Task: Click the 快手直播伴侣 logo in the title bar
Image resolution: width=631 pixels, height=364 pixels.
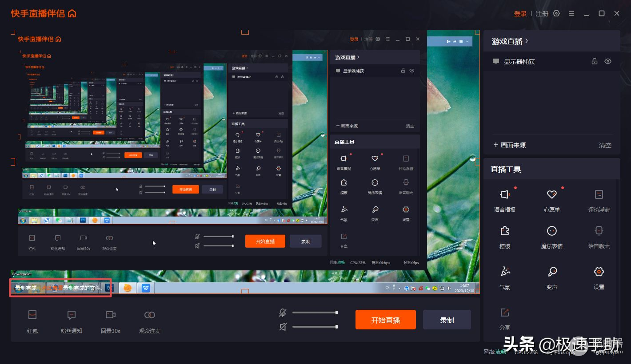Action: coord(44,13)
